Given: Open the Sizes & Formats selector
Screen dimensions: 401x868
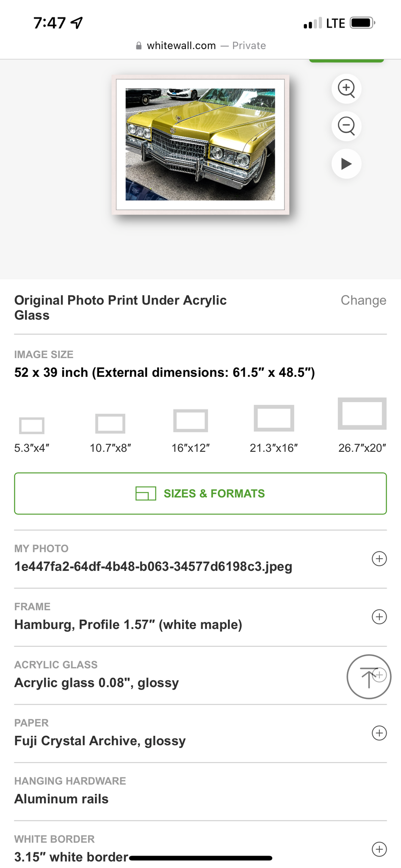Looking at the screenshot, I should (x=200, y=493).
